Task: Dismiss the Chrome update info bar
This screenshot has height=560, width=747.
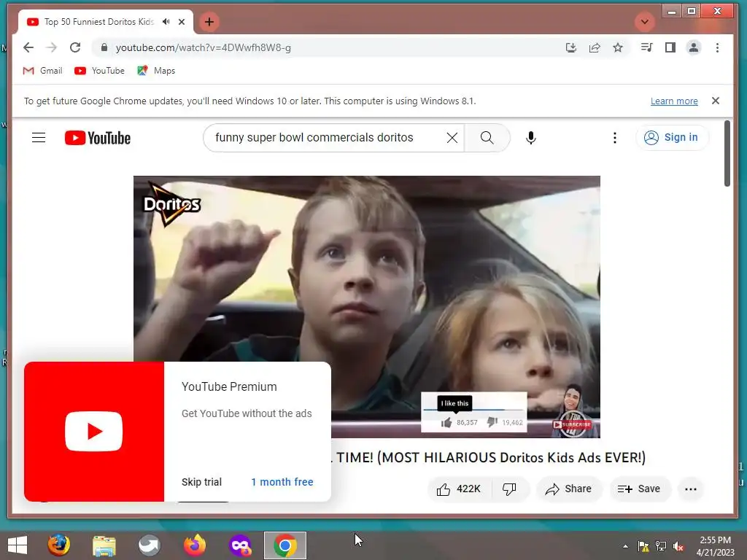Action: tap(715, 101)
